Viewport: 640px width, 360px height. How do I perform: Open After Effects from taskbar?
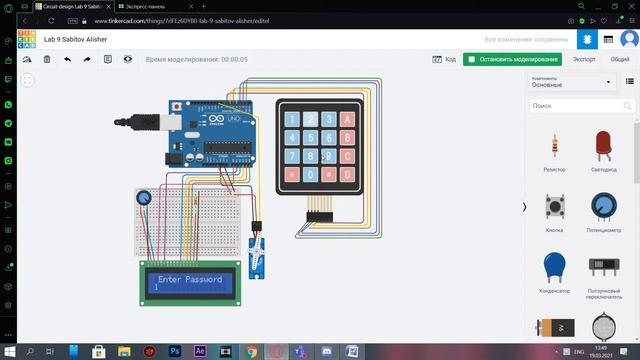click(x=200, y=351)
